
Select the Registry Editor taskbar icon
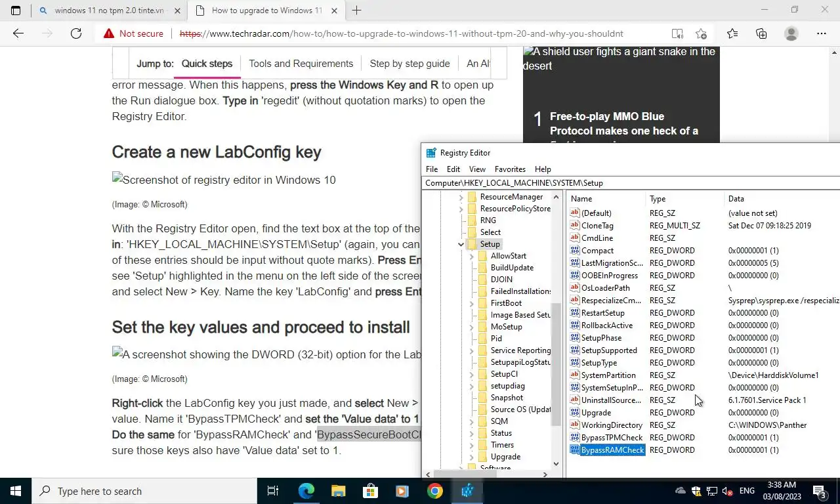pyautogui.click(x=467, y=491)
